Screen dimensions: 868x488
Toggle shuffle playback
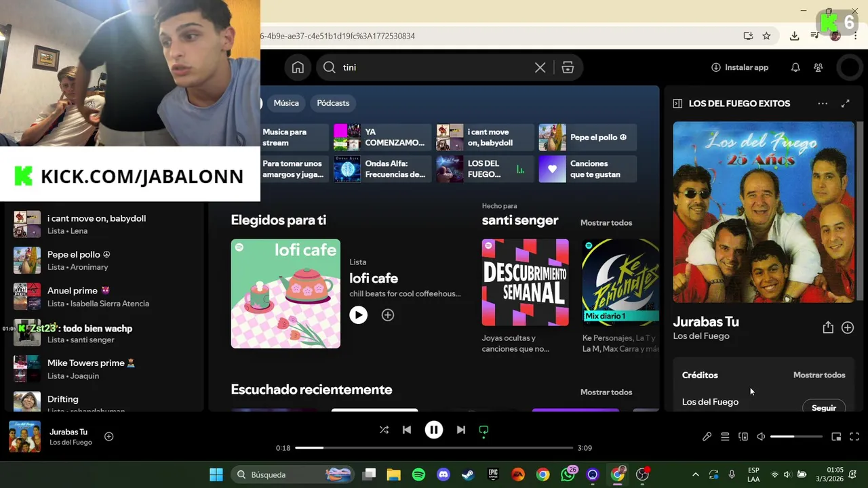(x=384, y=430)
